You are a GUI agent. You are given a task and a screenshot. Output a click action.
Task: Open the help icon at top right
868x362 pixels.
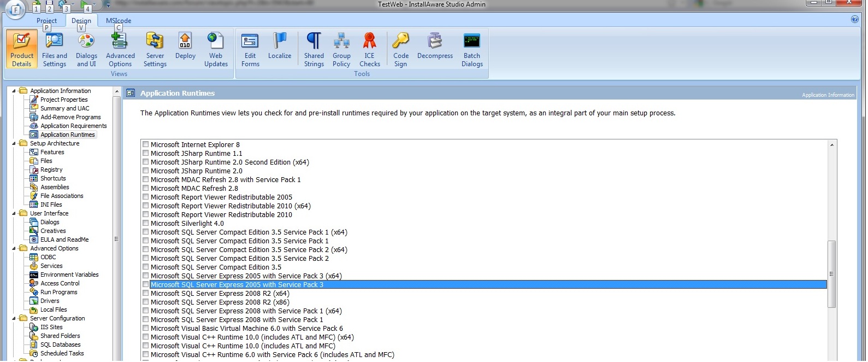point(855,19)
